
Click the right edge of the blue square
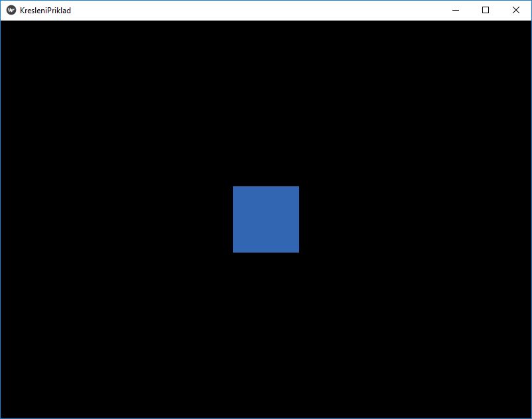tap(298, 219)
